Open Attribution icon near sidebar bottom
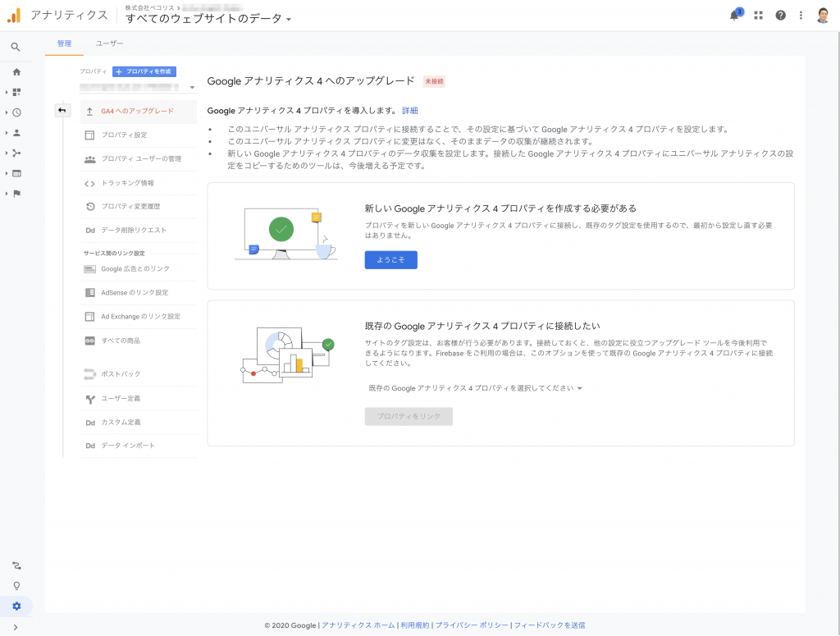The height and width of the screenshot is (636, 840). [16, 565]
